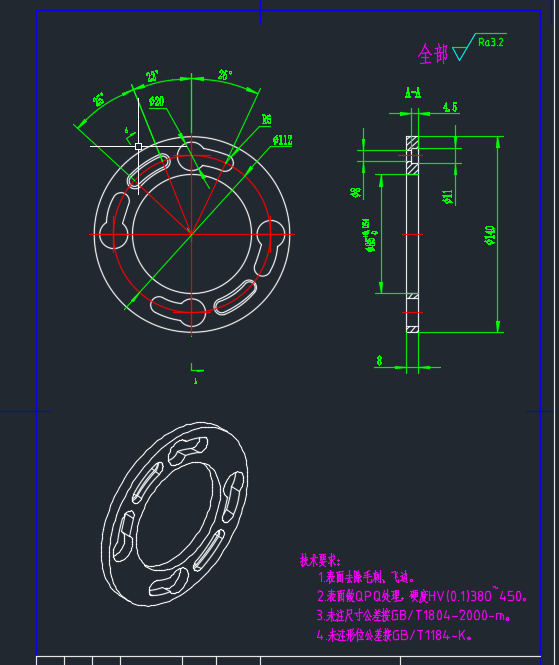Click the isometric 3D view of the plate
The height and width of the screenshot is (665, 559).
(x=175, y=514)
